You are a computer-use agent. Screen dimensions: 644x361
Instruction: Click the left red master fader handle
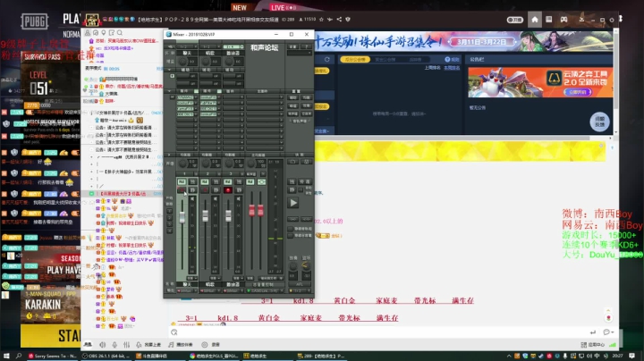pyautogui.click(x=251, y=211)
